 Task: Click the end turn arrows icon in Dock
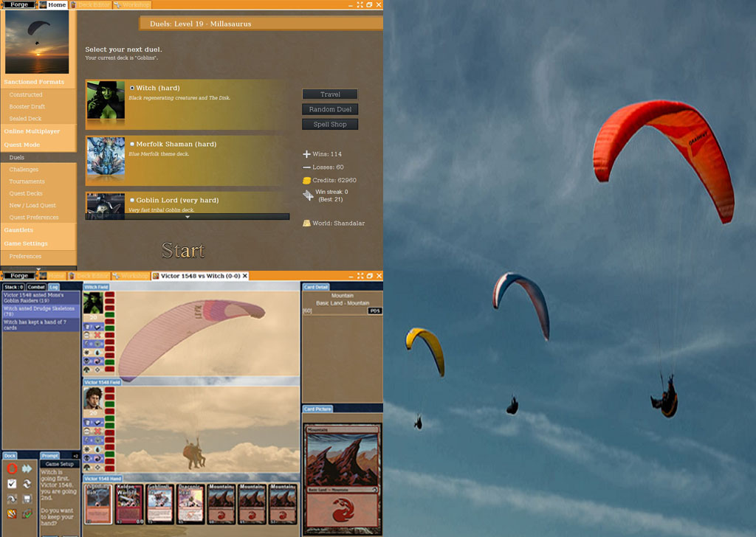point(27,468)
